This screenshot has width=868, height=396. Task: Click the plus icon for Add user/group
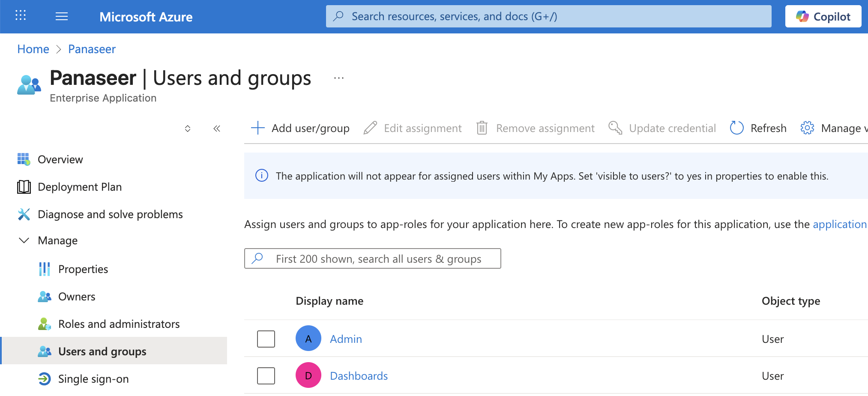(x=258, y=128)
